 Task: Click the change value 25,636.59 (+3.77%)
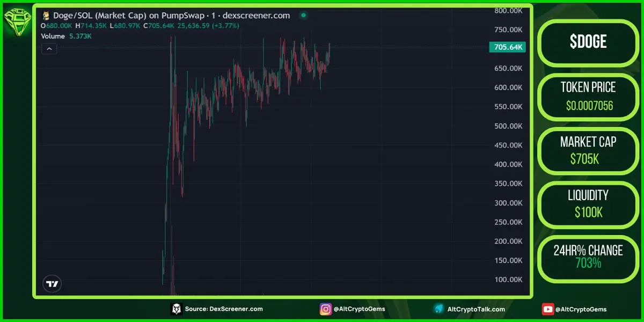point(208,26)
